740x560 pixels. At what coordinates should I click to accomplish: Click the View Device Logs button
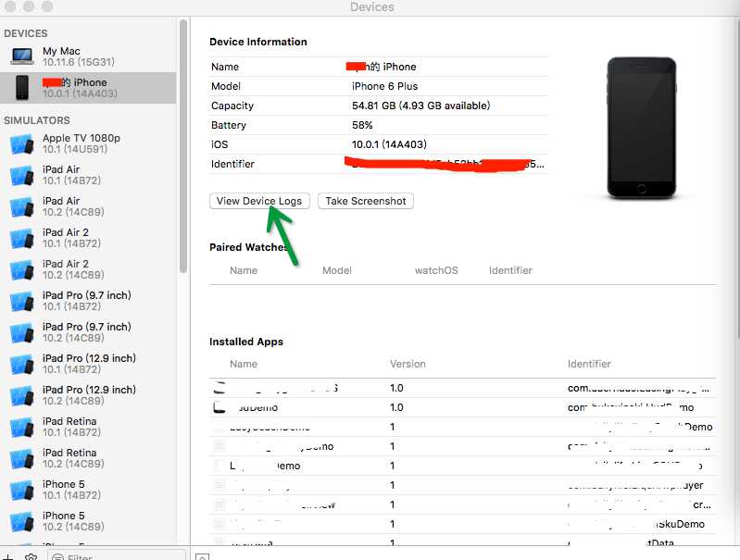[259, 201]
